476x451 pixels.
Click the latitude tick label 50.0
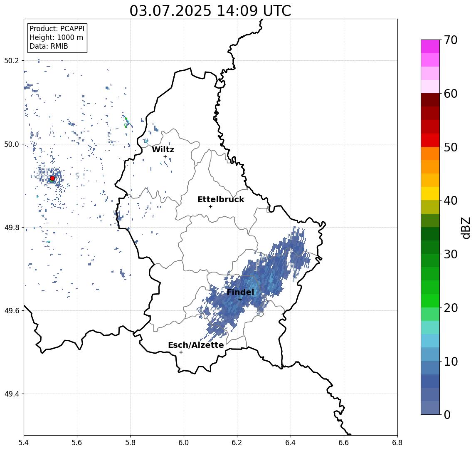[12, 144]
